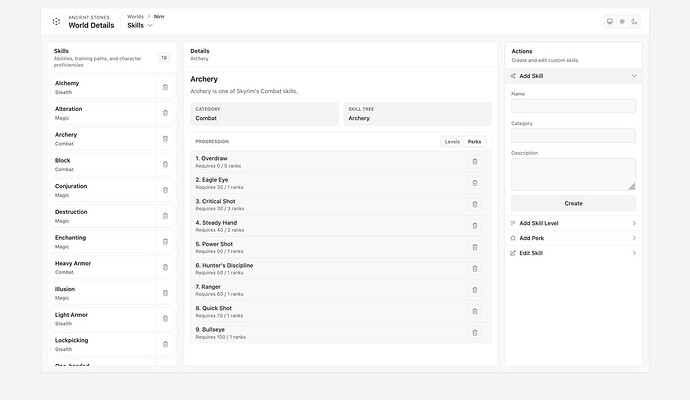Focus the Name input field
Screen dimensions: 690x400
[573, 106]
